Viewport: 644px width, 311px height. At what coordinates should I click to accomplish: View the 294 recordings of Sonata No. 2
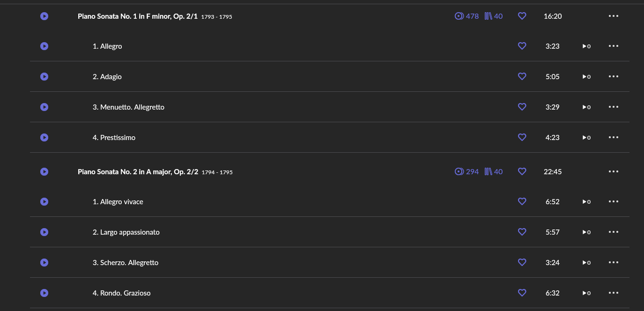tap(467, 172)
